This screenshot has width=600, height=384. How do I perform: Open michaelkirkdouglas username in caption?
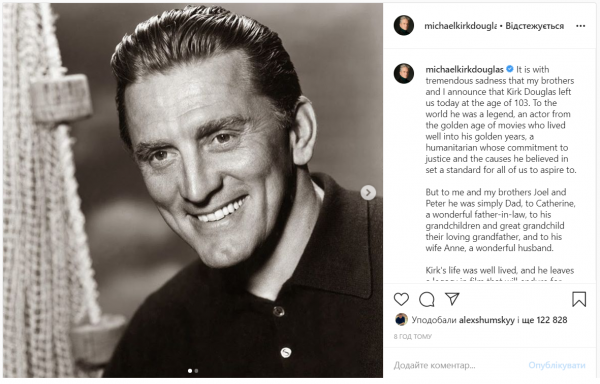(464, 70)
